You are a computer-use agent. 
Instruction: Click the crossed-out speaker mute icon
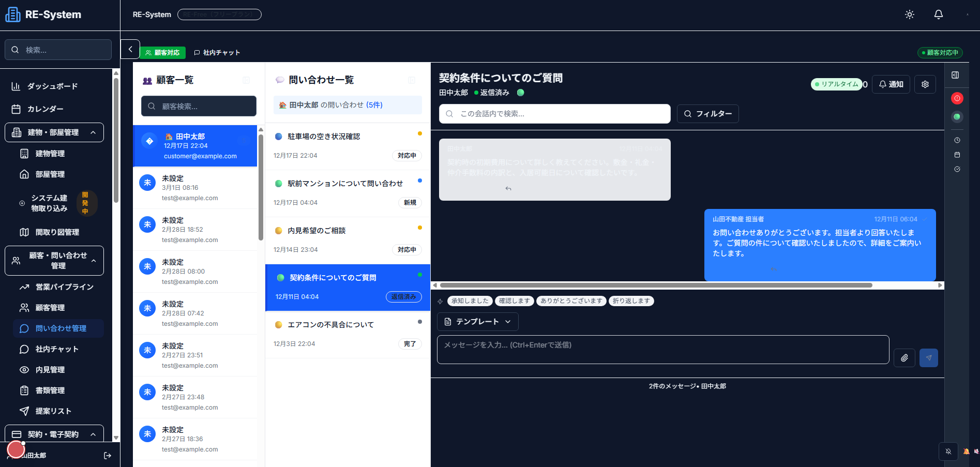click(976, 451)
